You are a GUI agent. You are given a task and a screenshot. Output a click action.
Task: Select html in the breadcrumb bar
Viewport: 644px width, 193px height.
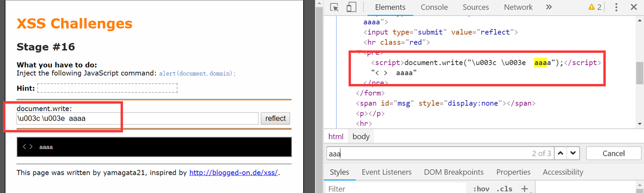[x=336, y=137]
